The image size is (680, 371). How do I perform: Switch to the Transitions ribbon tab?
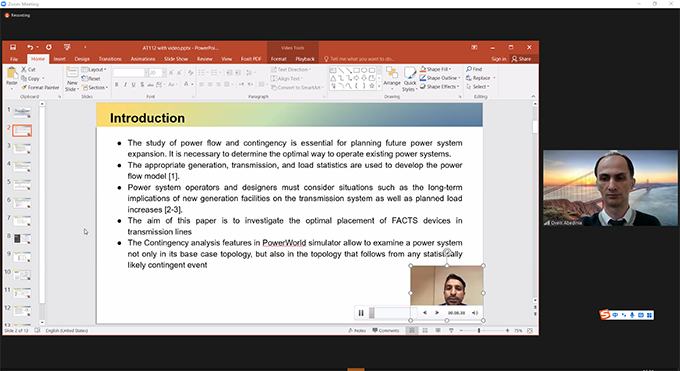coord(110,59)
